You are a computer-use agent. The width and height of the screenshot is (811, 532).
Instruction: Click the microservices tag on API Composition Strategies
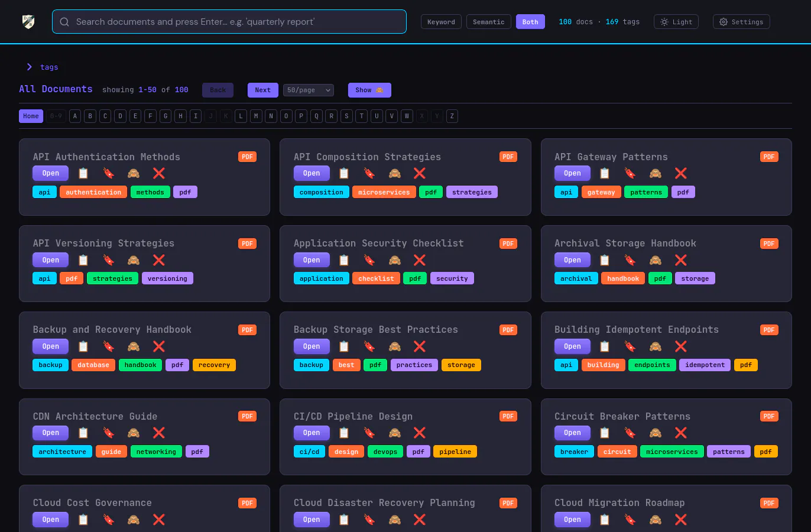pos(384,192)
